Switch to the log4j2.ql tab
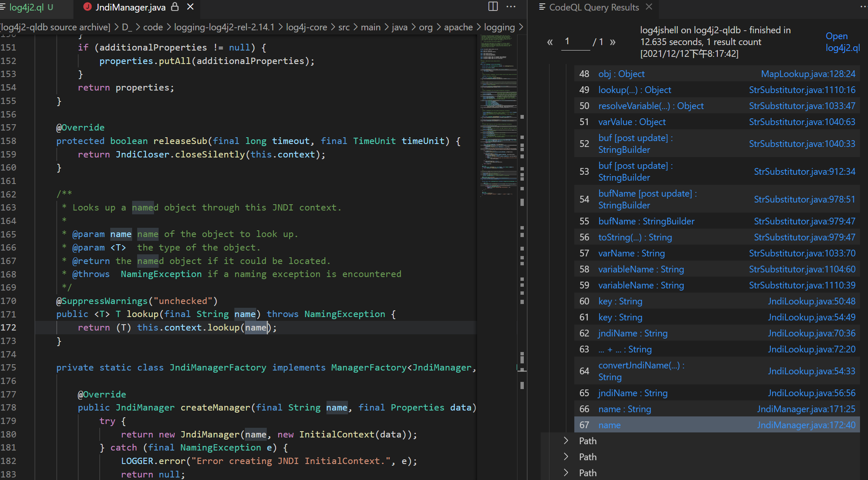Image resolution: width=868 pixels, height=480 pixels. 27,7
